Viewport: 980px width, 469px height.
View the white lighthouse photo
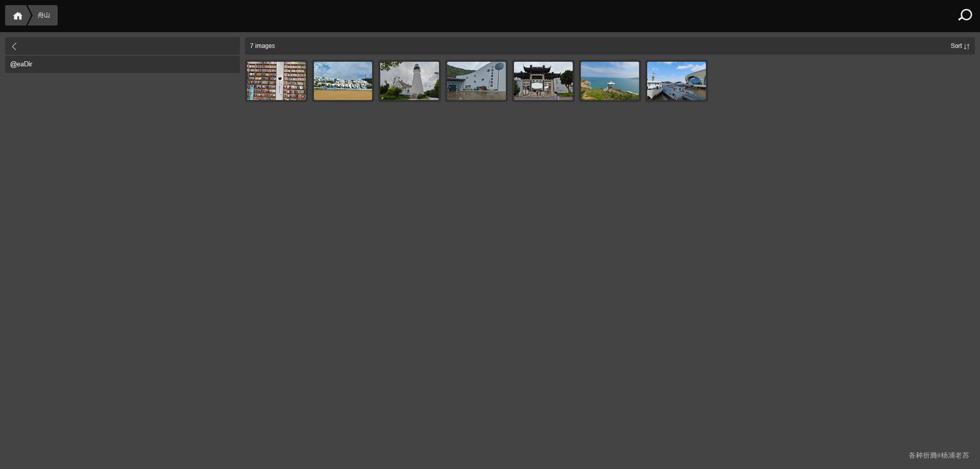[x=409, y=81]
